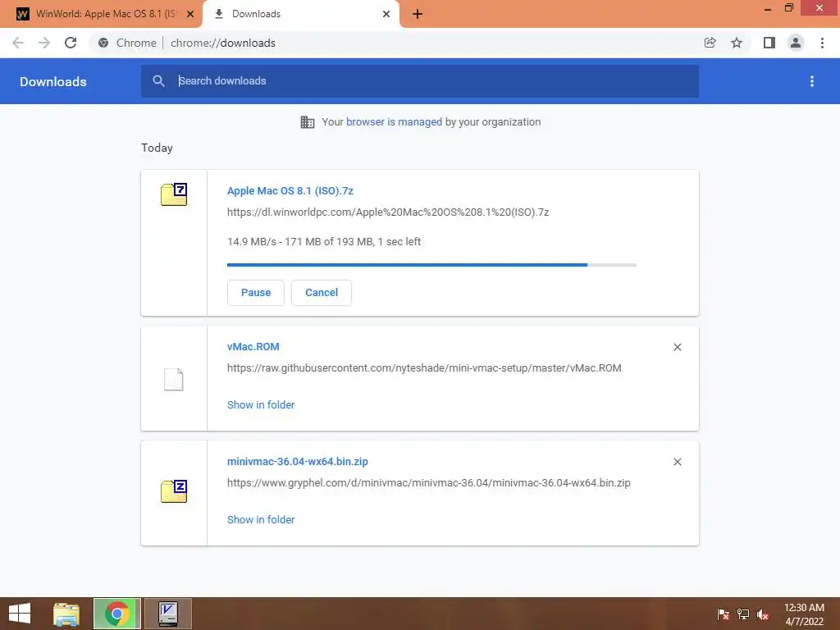Click the browser back arrow

[18, 43]
